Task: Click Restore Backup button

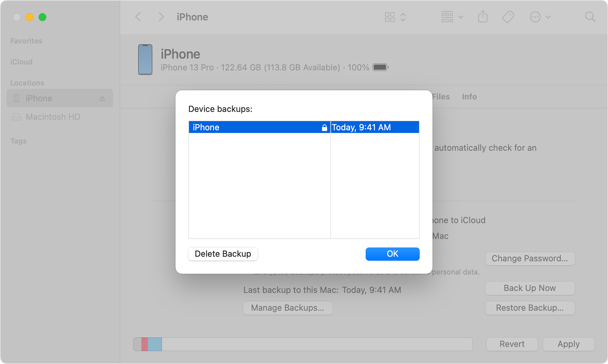Action: pyautogui.click(x=530, y=308)
